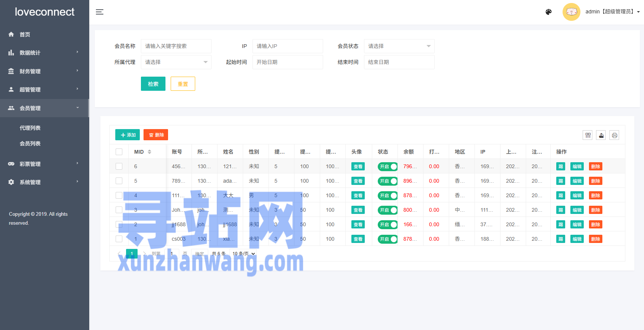Toggle the status switch for member 6

pos(387,167)
